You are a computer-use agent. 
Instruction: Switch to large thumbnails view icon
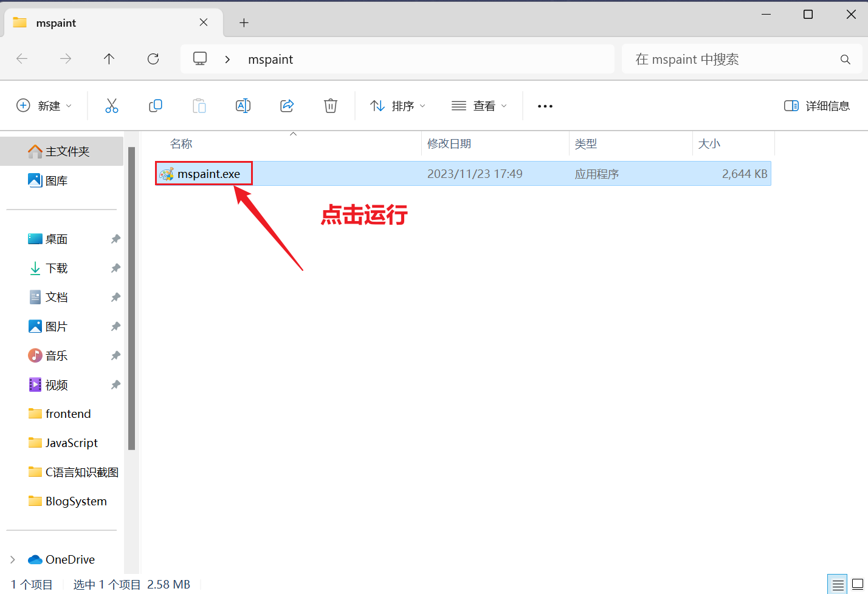pos(858,585)
